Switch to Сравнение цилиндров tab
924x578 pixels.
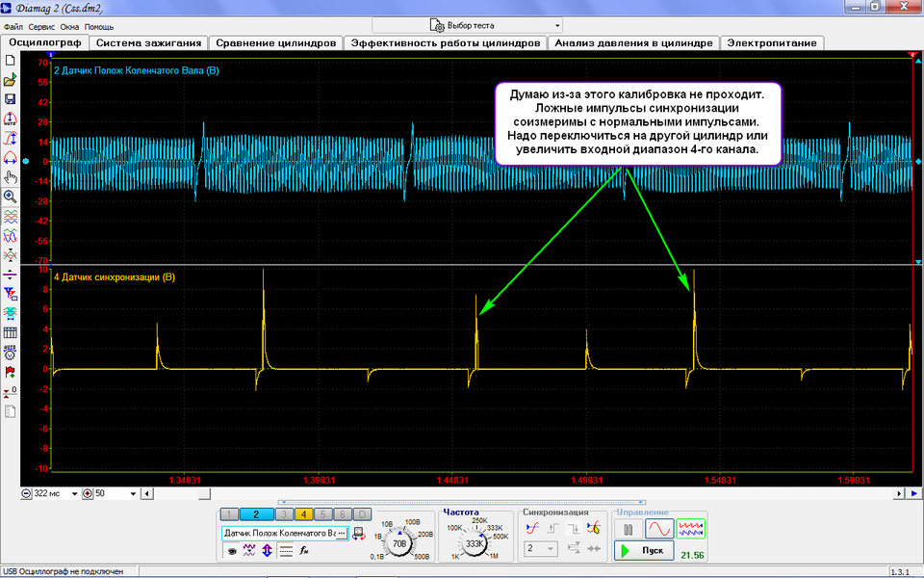point(276,43)
